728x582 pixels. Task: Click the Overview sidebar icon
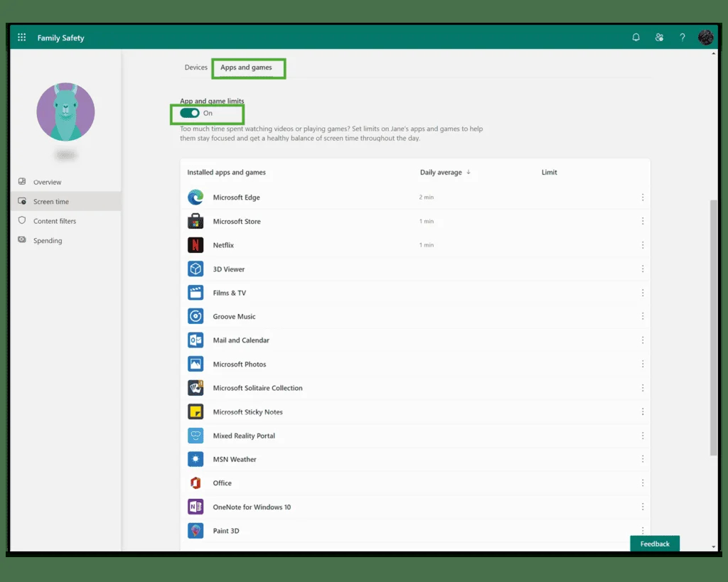click(x=22, y=181)
